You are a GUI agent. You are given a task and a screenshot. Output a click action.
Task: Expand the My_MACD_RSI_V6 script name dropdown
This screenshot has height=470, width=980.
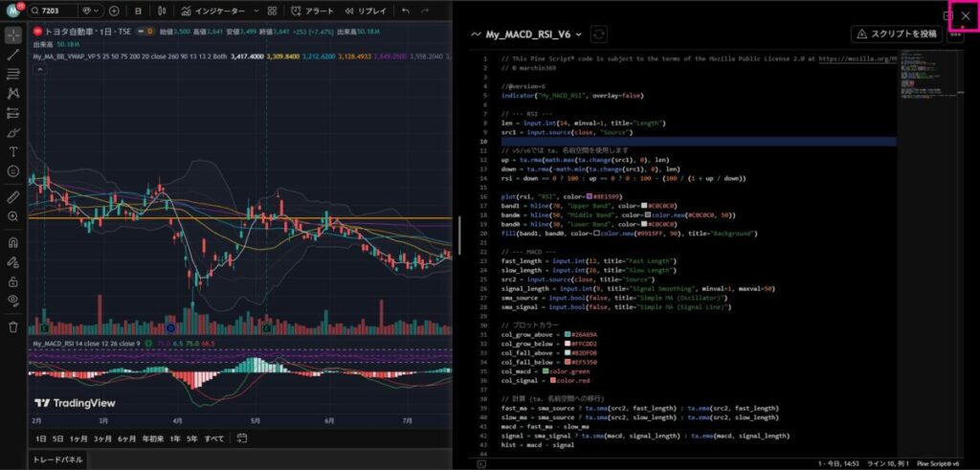tap(578, 34)
